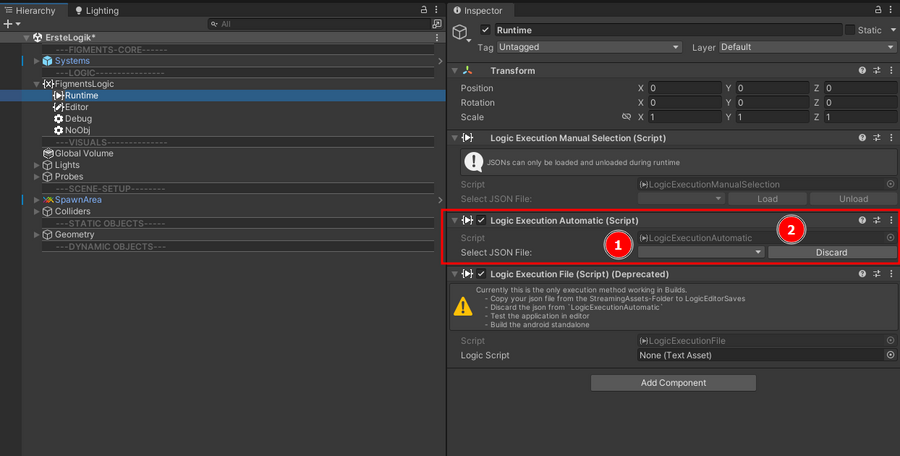Open Logic Execution File preset icon

[x=876, y=274]
